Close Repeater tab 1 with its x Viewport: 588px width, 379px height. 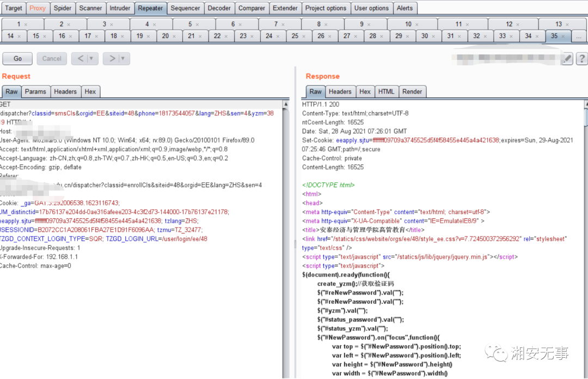(x=26, y=25)
